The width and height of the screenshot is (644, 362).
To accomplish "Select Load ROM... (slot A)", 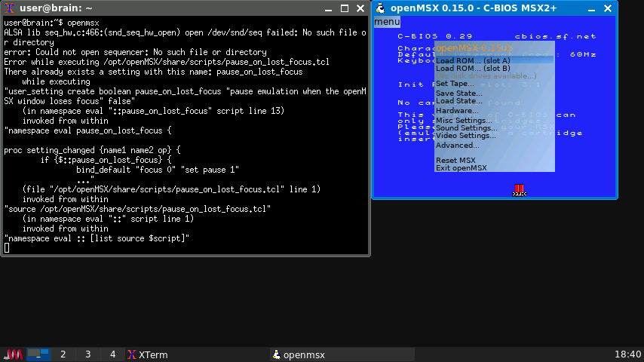I will coord(473,60).
